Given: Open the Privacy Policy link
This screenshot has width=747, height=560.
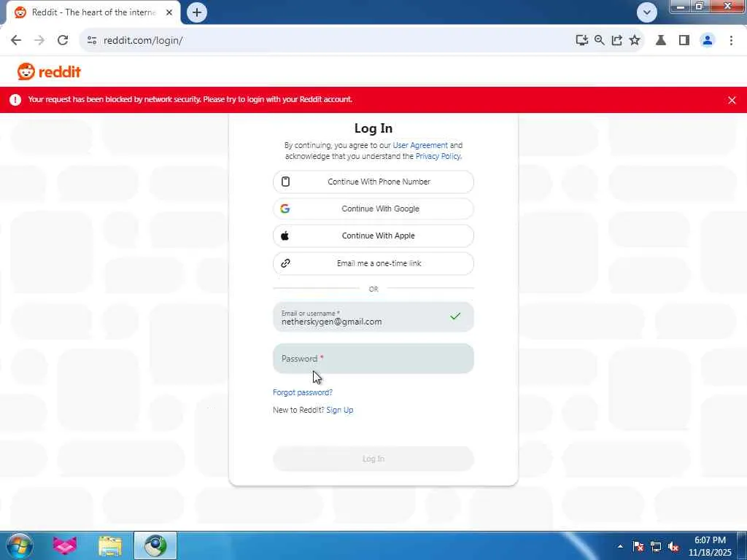Looking at the screenshot, I should (x=438, y=156).
